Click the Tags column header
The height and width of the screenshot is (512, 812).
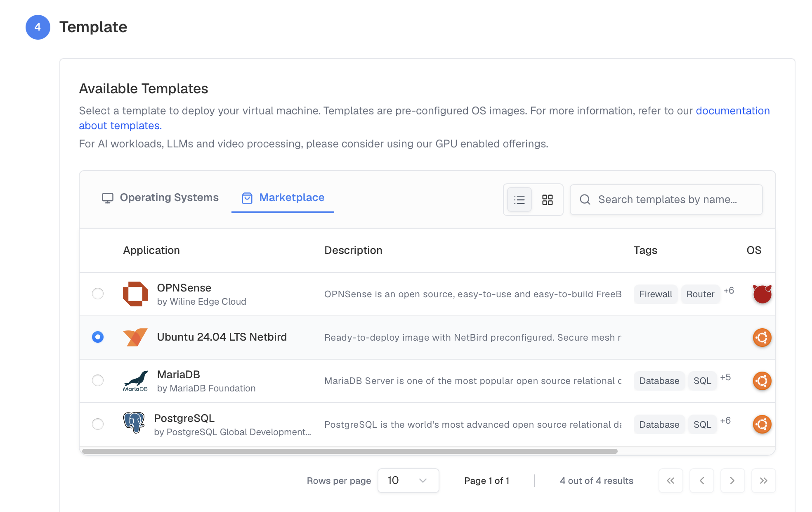coord(645,250)
